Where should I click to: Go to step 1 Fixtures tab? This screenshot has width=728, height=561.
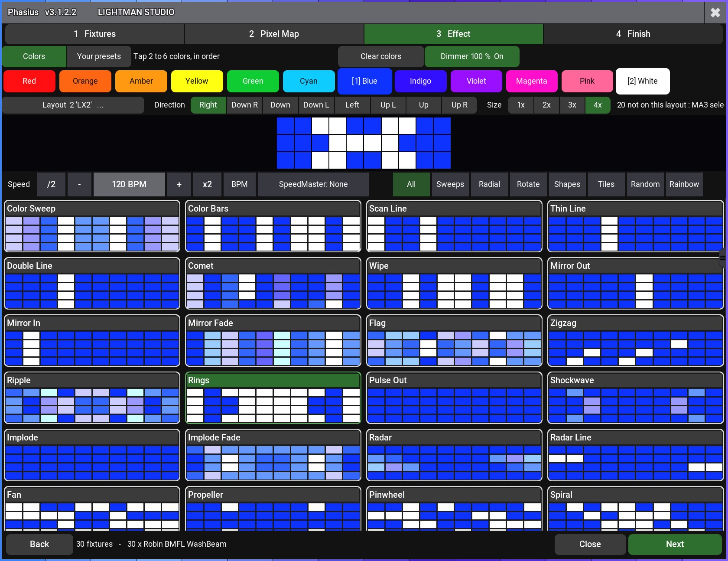94,34
